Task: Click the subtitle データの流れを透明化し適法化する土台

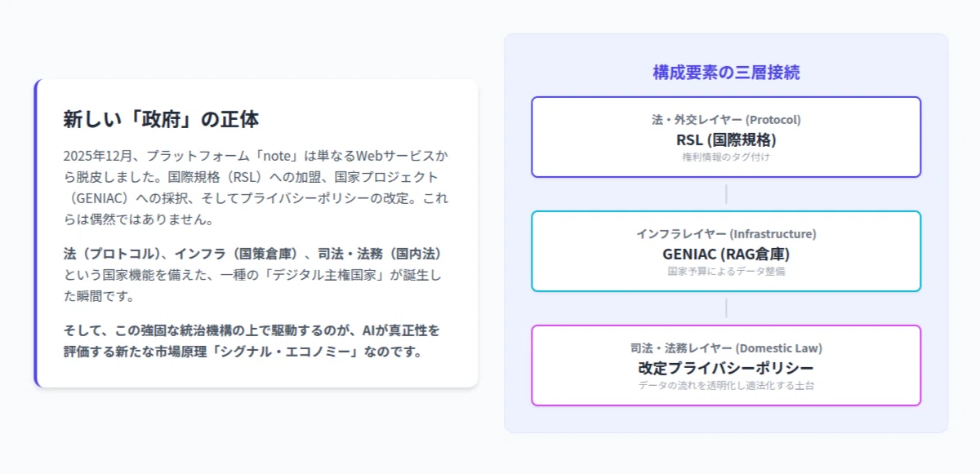Action: pos(726,385)
